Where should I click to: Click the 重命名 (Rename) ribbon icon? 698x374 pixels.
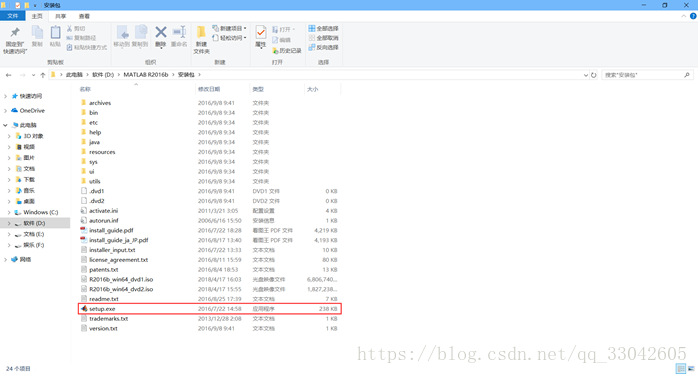point(179,37)
